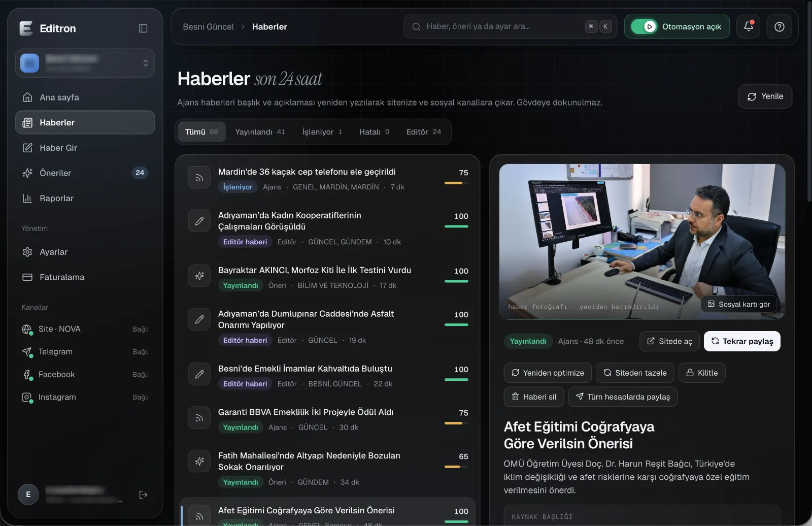Image resolution: width=812 pixels, height=526 pixels.
Task: Toggle the Otomasyon açık switch
Action: pyautogui.click(x=644, y=26)
